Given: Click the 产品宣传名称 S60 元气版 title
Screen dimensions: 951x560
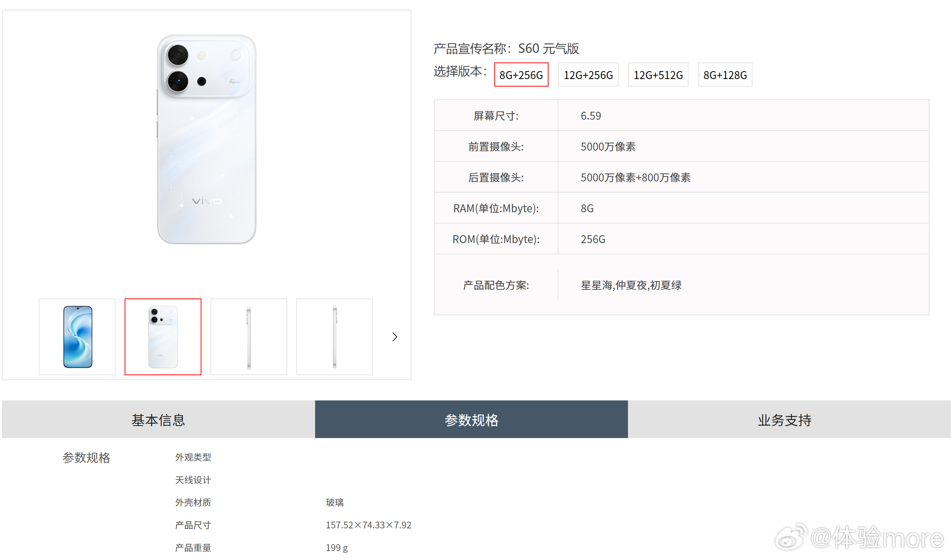Looking at the screenshot, I should pyautogui.click(x=506, y=48).
